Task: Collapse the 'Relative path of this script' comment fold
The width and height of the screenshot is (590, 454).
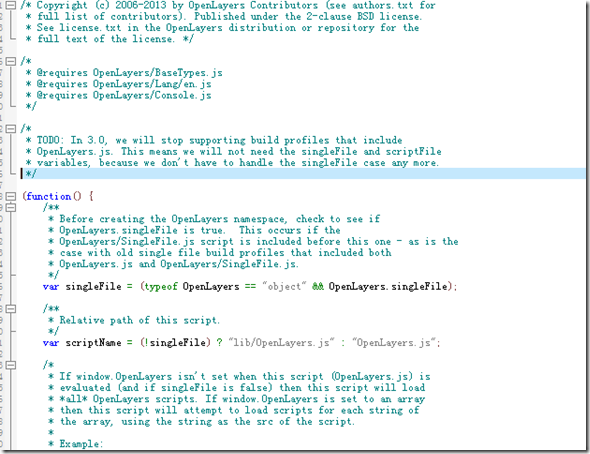Action: 12,309
